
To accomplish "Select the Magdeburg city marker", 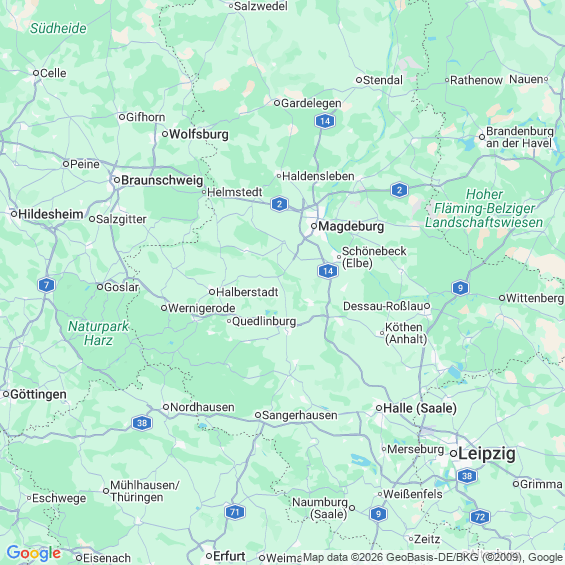I will pyautogui.click(x=314, y=226).
